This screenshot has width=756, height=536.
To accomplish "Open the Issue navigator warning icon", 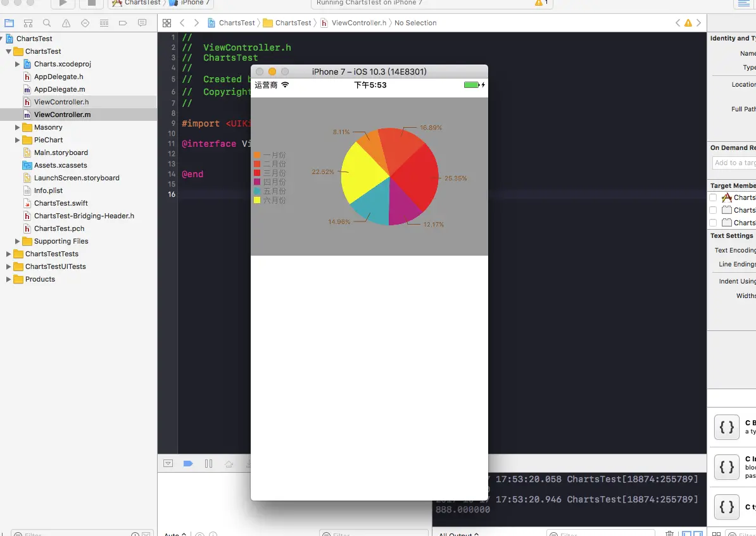I will click(x=66, y=23).
